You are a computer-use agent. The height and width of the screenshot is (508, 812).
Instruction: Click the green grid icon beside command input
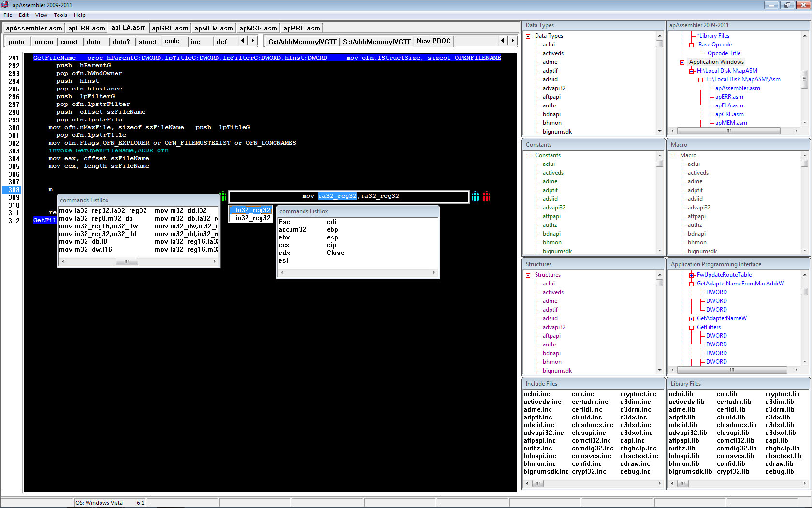point(223,196)
